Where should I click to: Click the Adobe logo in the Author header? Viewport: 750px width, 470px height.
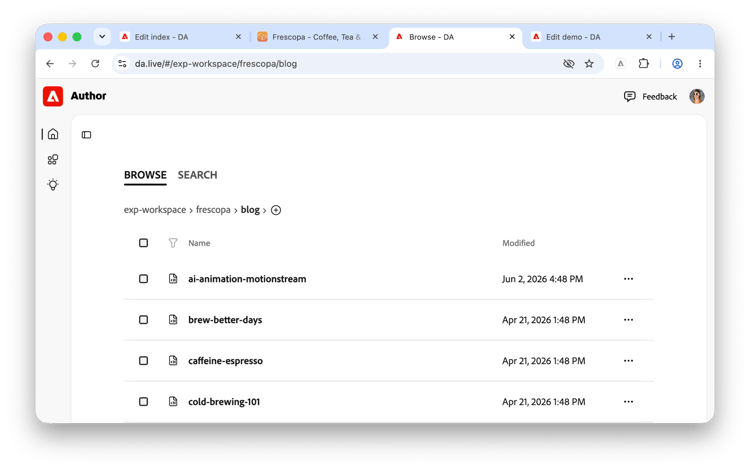(x=53, y=96)
